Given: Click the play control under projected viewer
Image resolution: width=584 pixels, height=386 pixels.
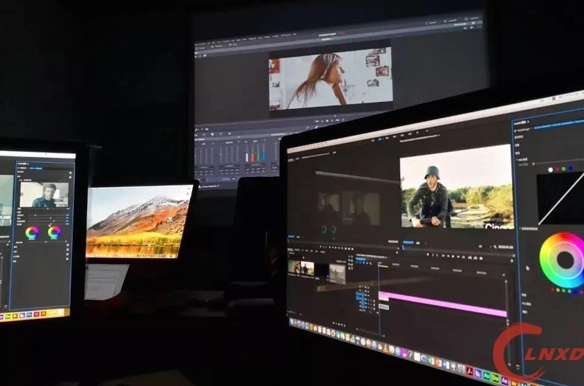Looking at the screenshot, I should pyautogui.click(x=327, y=121).
